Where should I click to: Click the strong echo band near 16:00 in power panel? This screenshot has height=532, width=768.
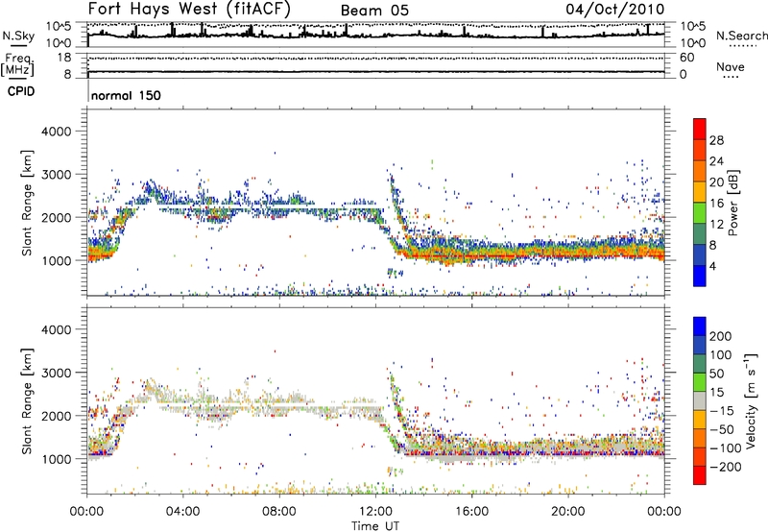(471, 254)
